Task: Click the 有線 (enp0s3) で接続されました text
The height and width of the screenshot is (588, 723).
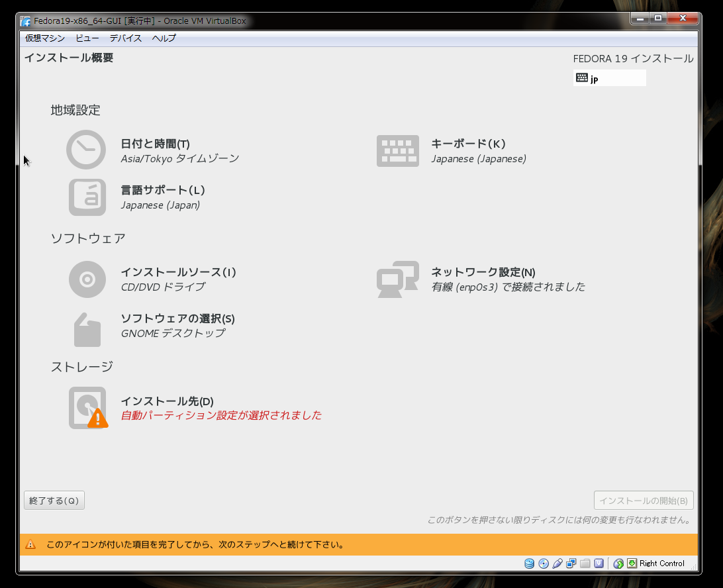Action: click(508, 287)
